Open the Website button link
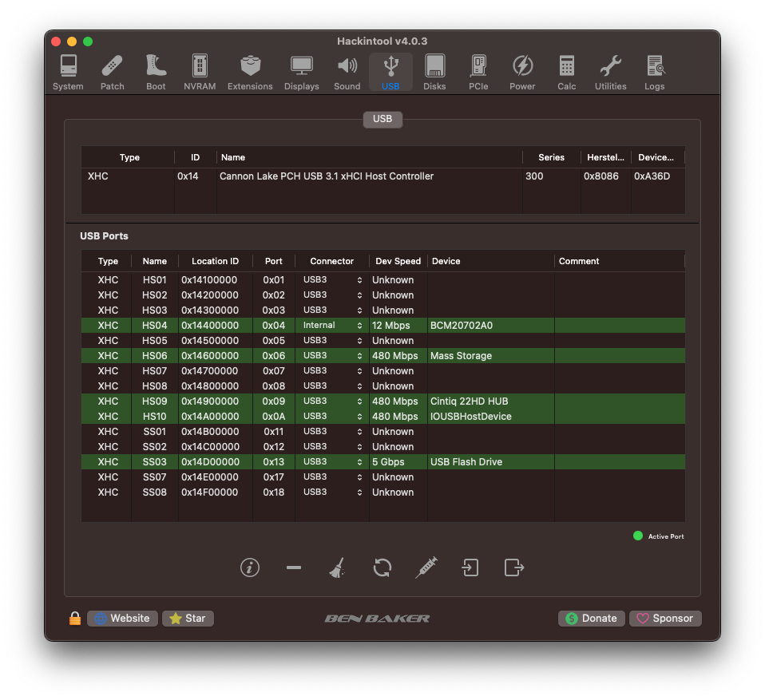Image resolution: width=765 pixels, height=700 pixels. (x=122, y=619)
